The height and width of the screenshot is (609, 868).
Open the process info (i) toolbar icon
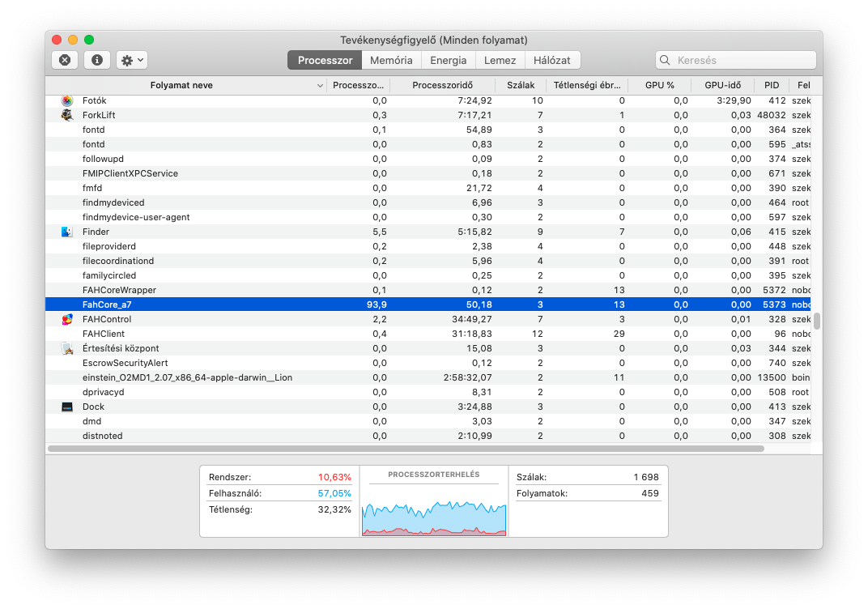tap(97, 60)
